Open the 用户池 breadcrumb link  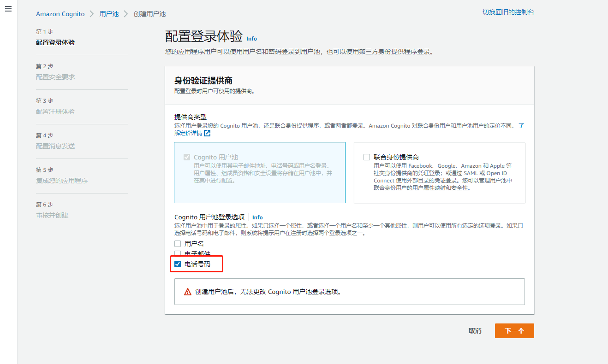click(x=109, y=14)
